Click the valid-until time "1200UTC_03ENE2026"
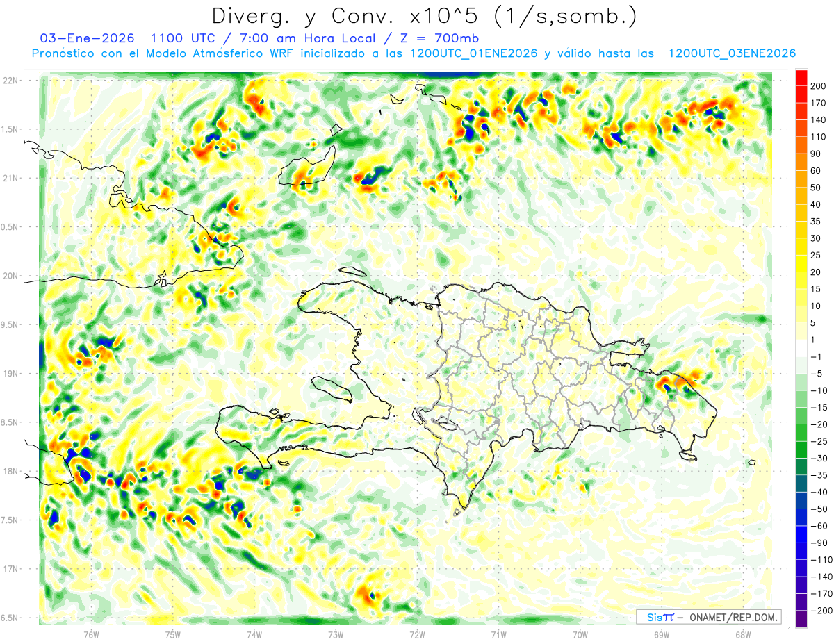Viewport: 834px width, 644px height. (x=731, y=53)
